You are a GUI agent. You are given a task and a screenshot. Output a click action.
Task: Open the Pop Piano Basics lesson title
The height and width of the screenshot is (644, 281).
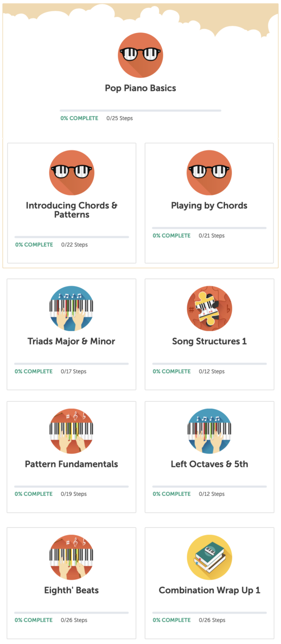tap(140, 88)
